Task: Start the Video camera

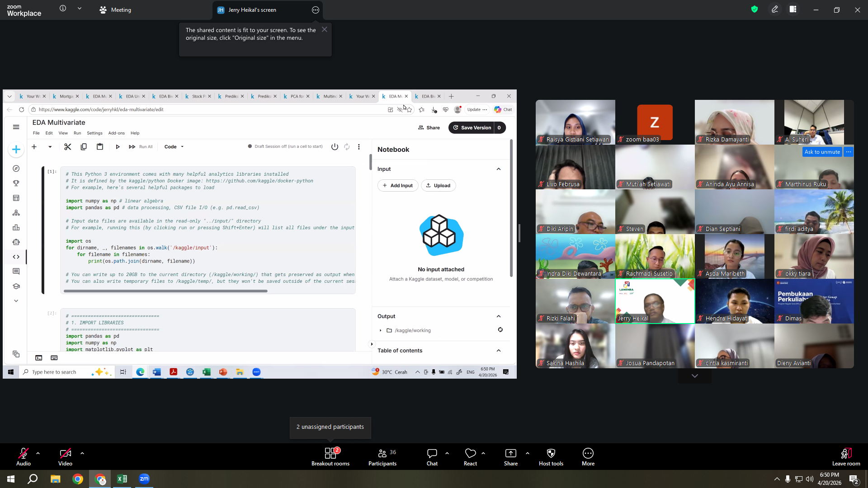Action: (65, 456)
